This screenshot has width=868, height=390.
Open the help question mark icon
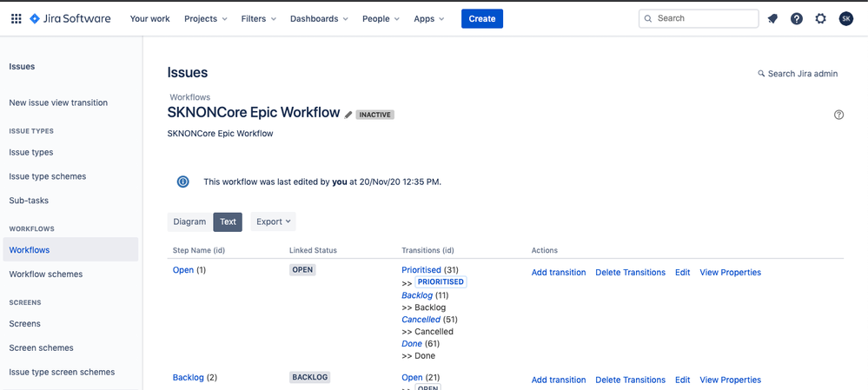(797, 19)
